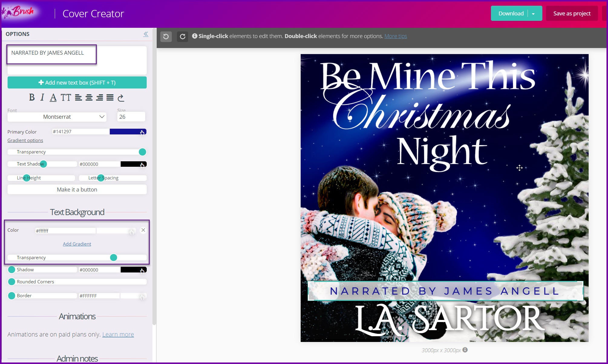The image size is (608, 364).
Task: Open the Montserrat font dropdown
Action: [x=57, y=117]
